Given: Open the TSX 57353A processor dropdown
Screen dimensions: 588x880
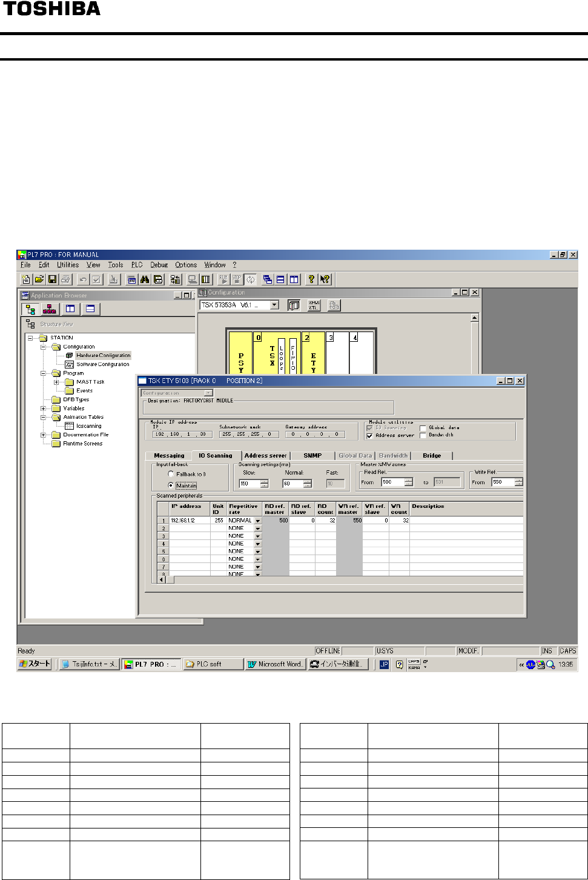Looking at the screenshot, I should point(274,305).
